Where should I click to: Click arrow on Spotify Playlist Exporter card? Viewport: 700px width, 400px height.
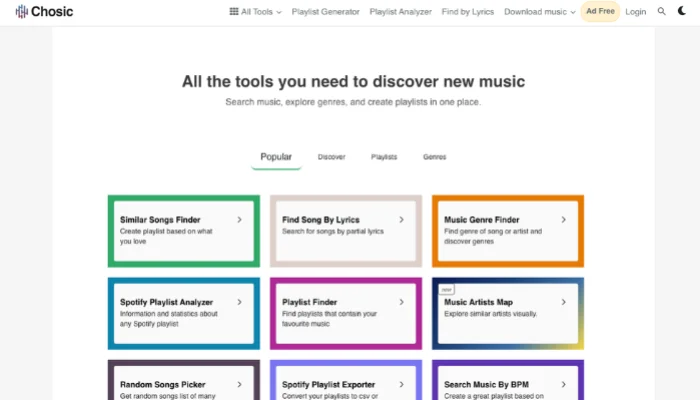(402, 384)
